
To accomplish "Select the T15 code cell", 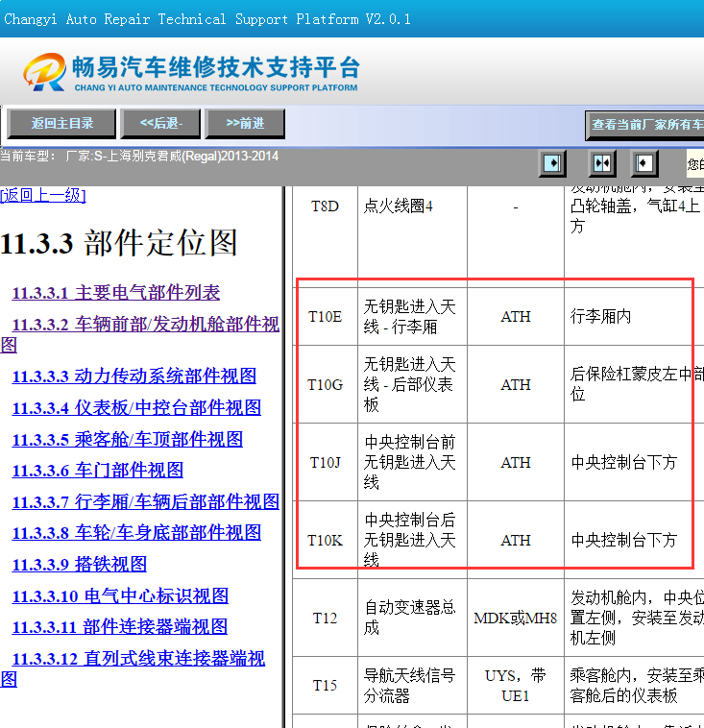I will click(325, 686).
